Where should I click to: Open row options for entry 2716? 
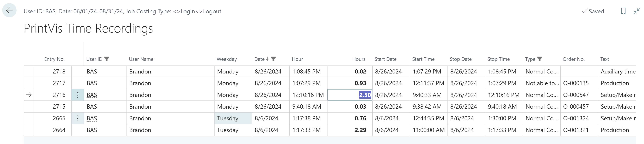pos(78,95)
